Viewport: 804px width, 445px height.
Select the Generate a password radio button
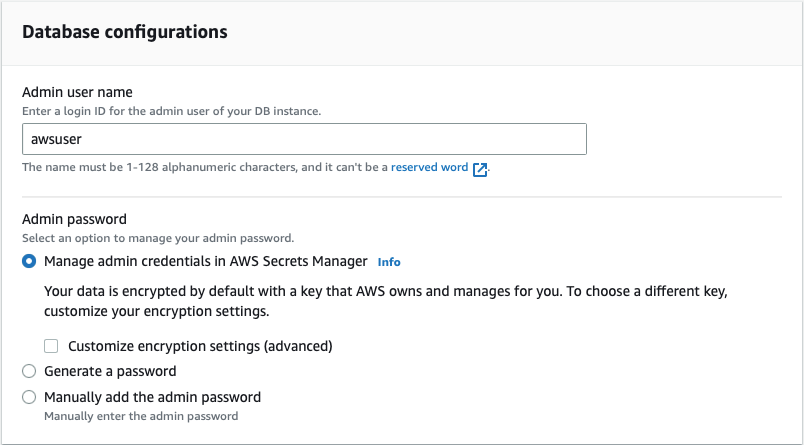coord(30,371)
